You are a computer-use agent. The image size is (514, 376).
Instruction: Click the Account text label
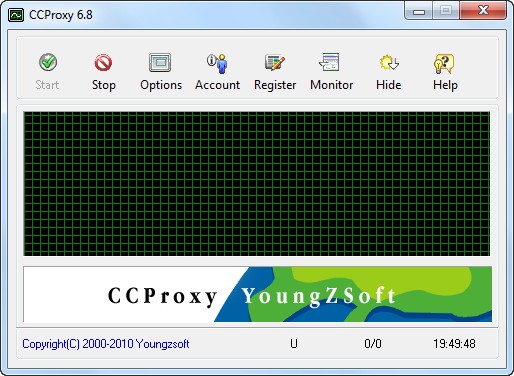pyautogui.click(x=218, y=85)
